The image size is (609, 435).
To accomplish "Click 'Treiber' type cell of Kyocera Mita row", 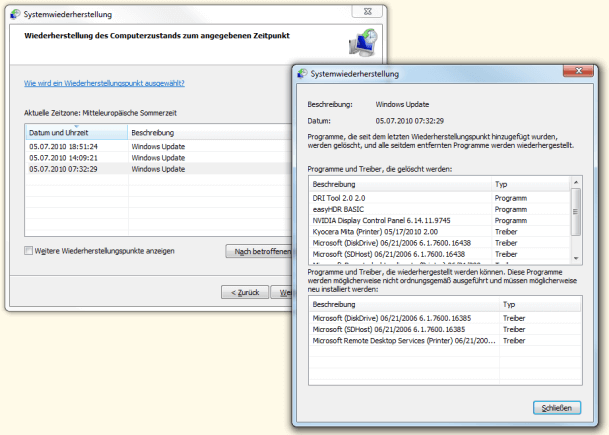I will pos(506,232).
